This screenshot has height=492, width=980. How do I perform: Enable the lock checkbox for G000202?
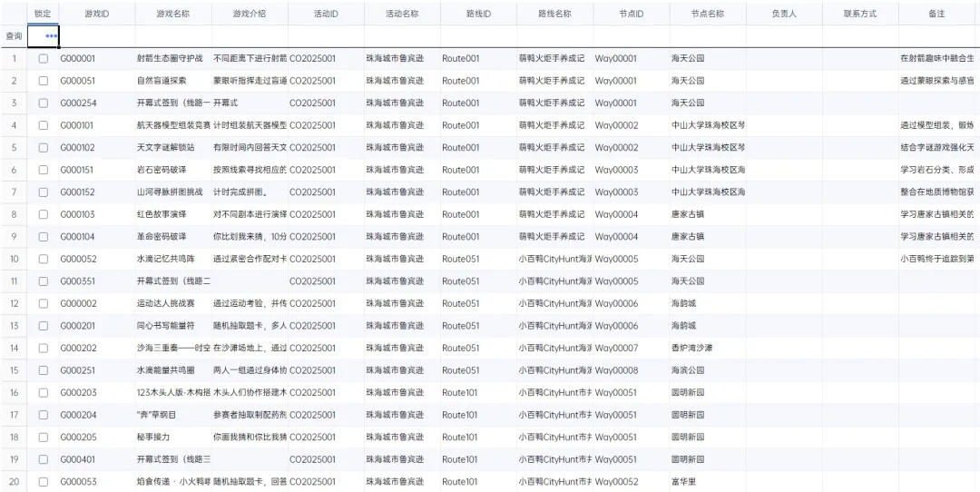click(x=43, y=348)
